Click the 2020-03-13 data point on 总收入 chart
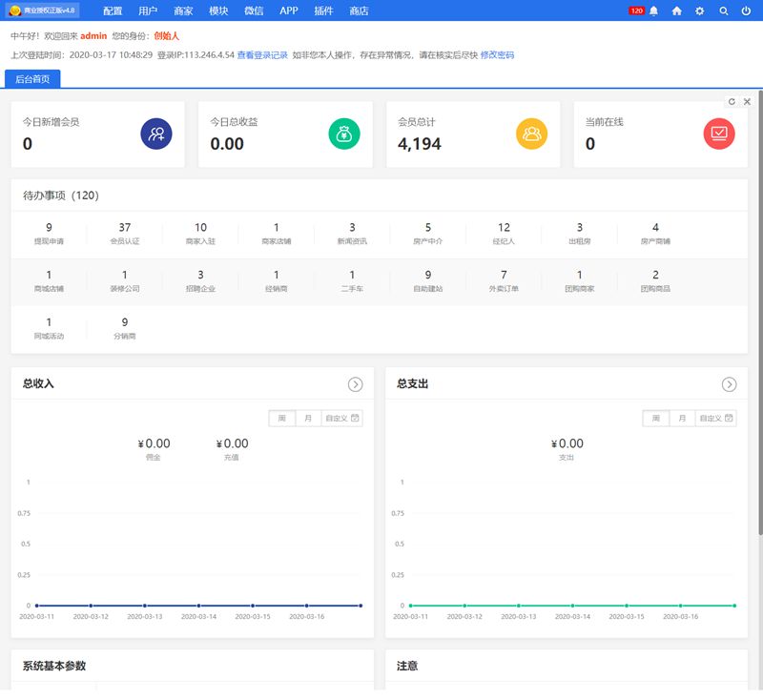 [144, 604]
